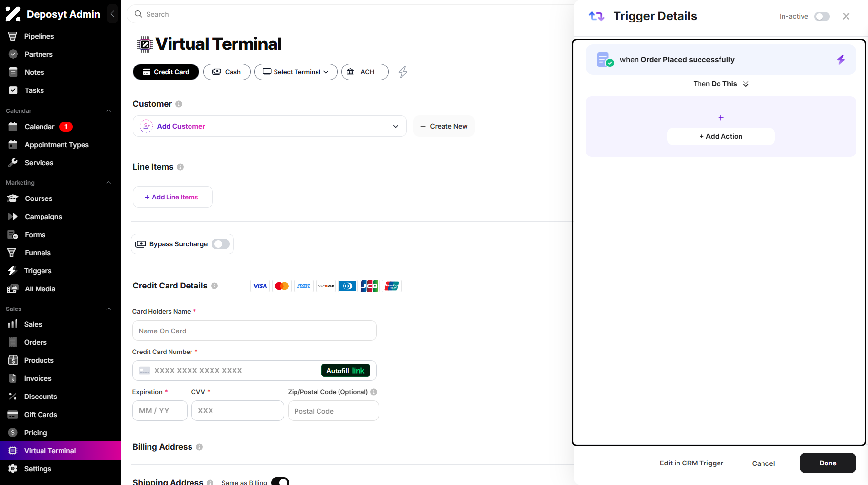Viewport: 868px width, 485px height.
Task: Expand the Then Do This chevron
Action: 746,84
